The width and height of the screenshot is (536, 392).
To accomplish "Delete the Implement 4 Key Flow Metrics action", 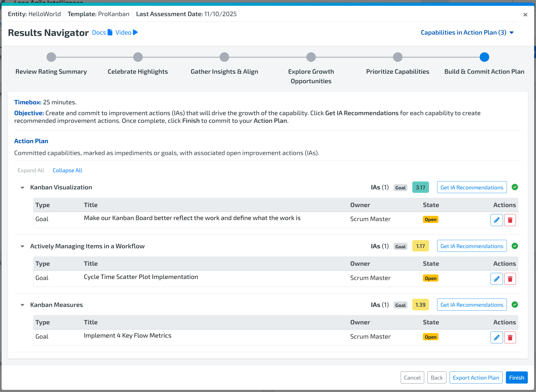I will point(510,337).
